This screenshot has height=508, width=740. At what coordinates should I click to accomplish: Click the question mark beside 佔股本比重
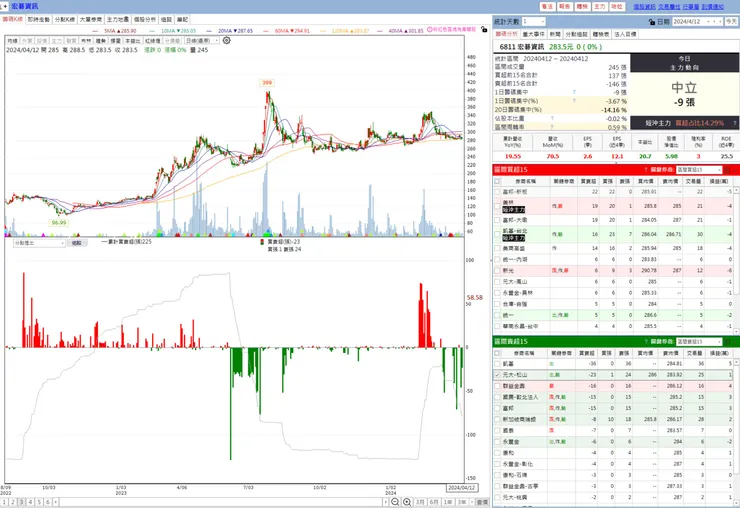click(552, 119)
